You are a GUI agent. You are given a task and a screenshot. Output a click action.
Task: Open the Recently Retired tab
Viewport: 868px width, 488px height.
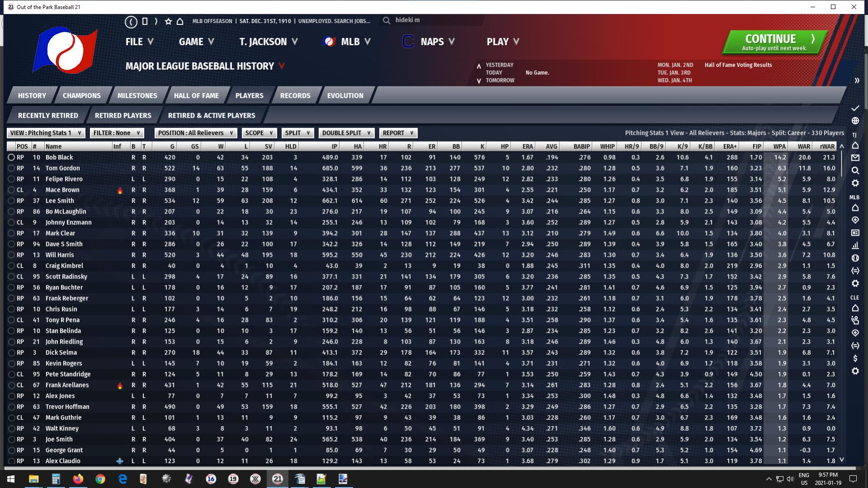pos(48,115)
